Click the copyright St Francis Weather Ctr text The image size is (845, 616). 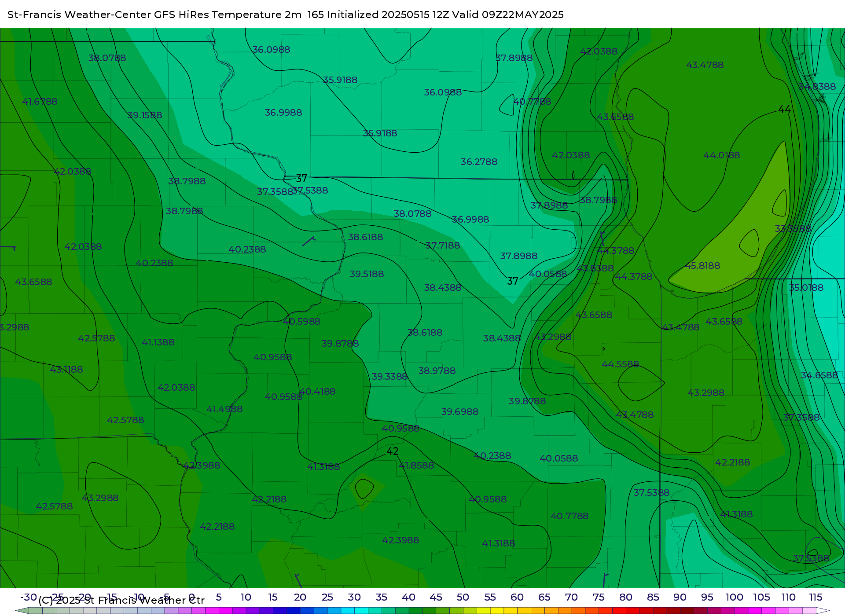pyautogui.click(x=121, y=600)
